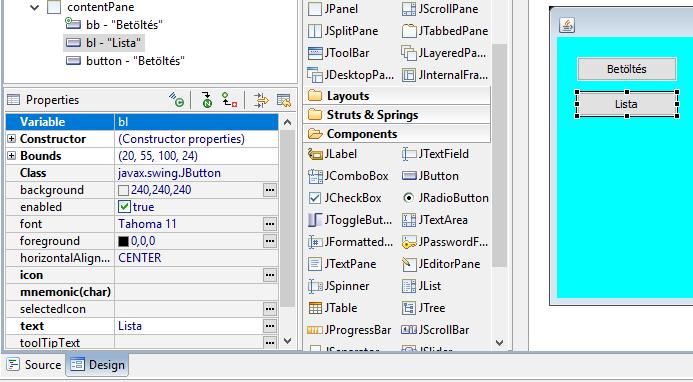Viewport: 693px width, 382px height.
Task: Open the toolTipText ellipsis button
Action: click(270, 342)
